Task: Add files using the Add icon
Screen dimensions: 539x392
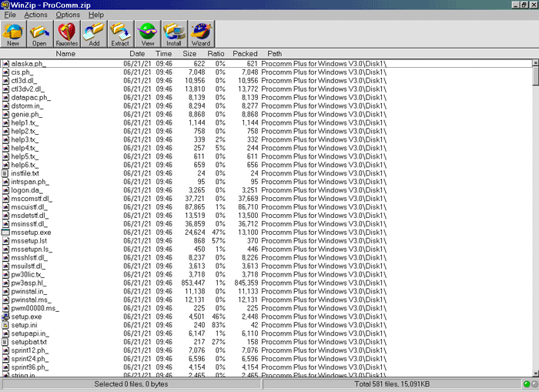Action: coord(94,34)
